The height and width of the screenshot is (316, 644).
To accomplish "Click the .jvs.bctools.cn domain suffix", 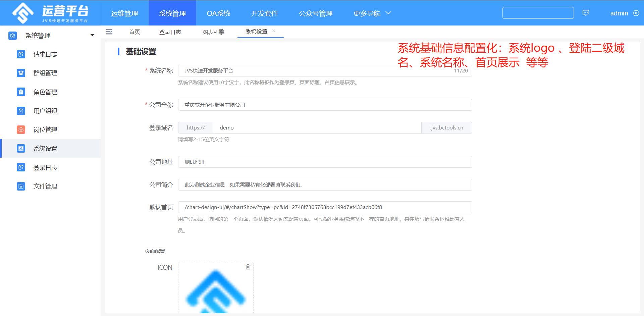I will tap(447, 127).
